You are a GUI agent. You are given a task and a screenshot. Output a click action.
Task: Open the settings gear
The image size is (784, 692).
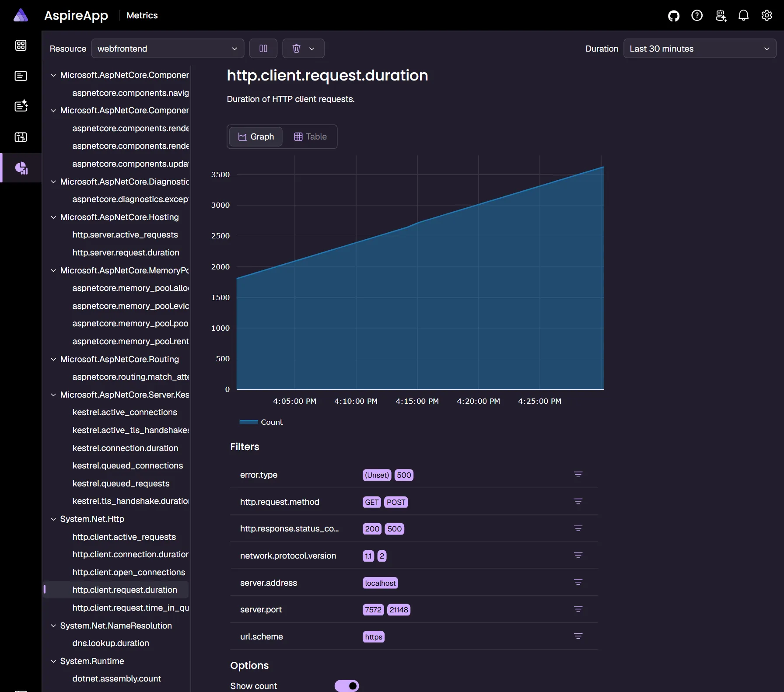pos(766,16)
